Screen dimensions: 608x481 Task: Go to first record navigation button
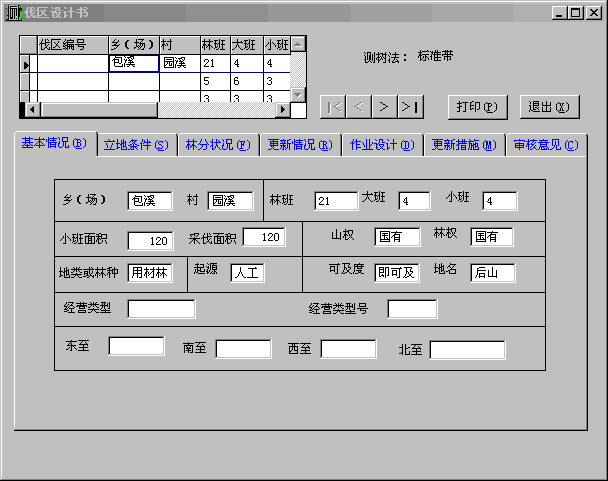pyautogui.click(x=333, y=107)
